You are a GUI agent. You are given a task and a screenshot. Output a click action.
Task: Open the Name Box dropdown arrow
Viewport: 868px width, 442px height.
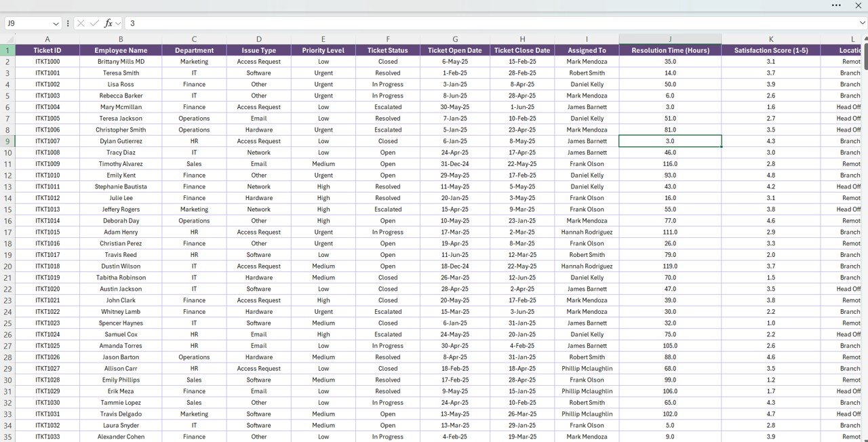[x=56, y=23]
